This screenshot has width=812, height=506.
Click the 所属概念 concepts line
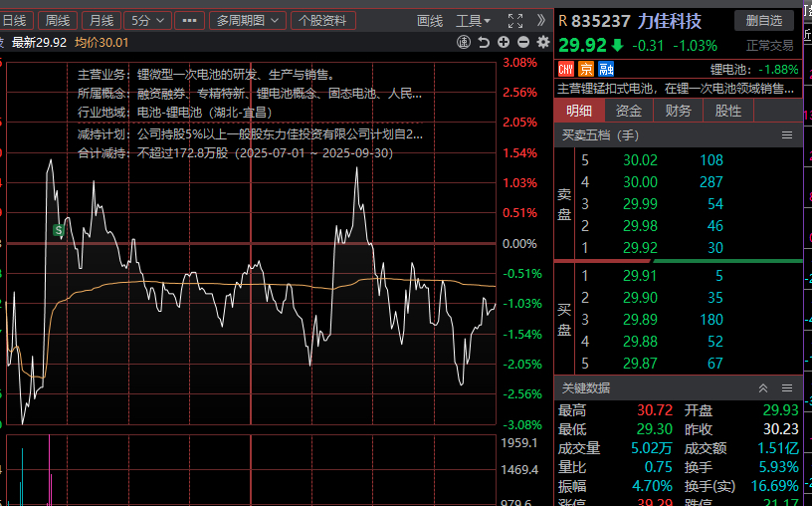tap(250, 94)
